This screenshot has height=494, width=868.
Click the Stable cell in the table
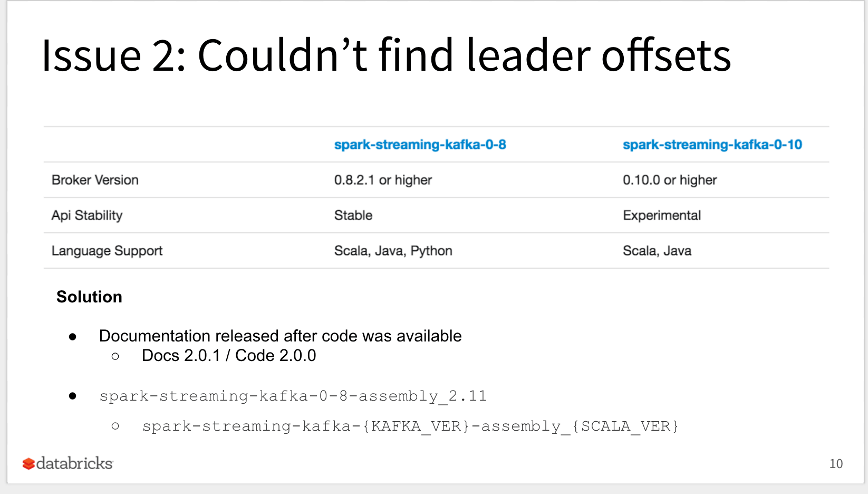[353, 215]
